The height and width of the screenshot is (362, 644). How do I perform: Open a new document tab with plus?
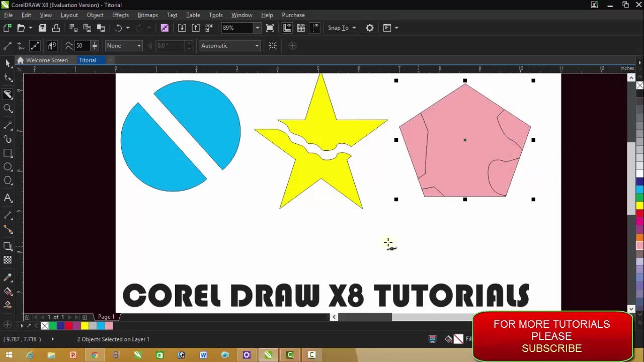click(x=110, y=60)
